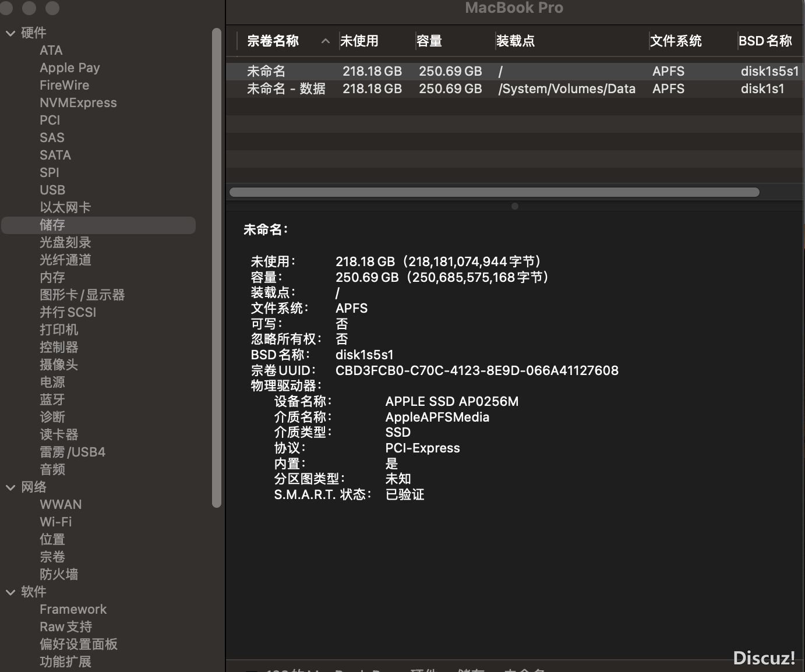805x672 pixels.
Task: Select 诊断 in the sidebar
Action: [52, 418]
